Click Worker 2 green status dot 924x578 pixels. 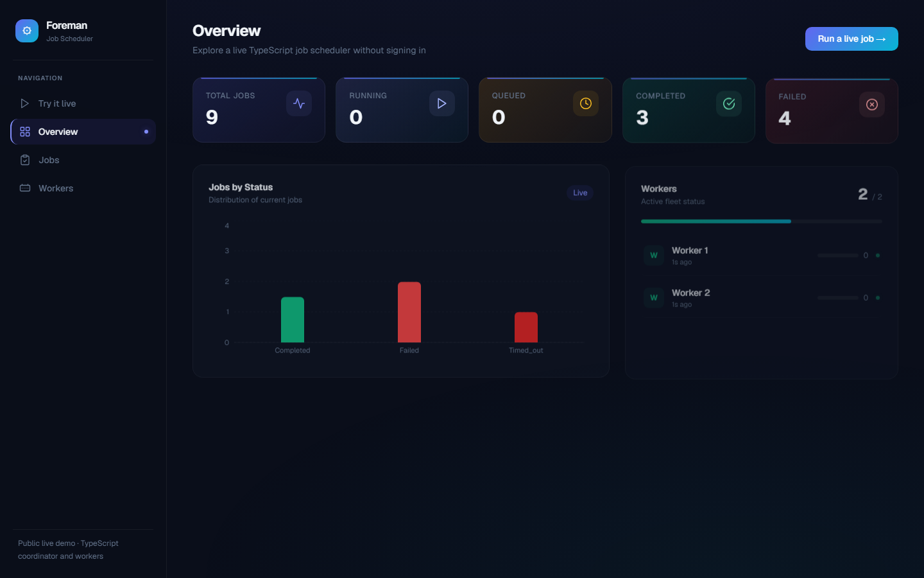(x=878, y=298)
